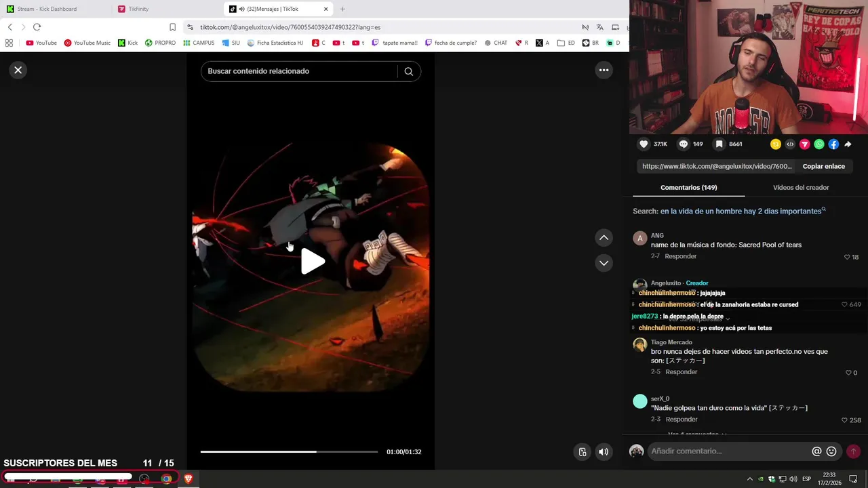The image size is (868, 488).
Task: Show hidden system tray icons chevron
Action: tap(749, 479)
